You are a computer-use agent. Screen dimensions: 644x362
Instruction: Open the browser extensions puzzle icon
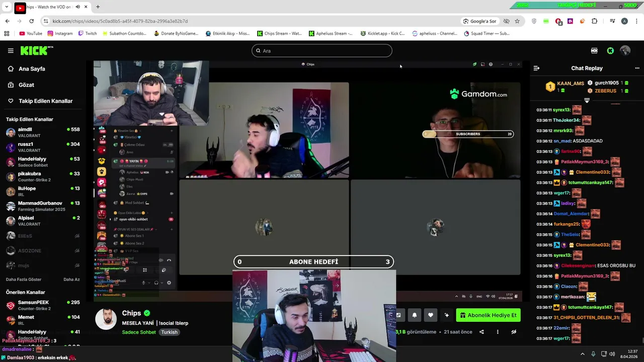[594, 21]
